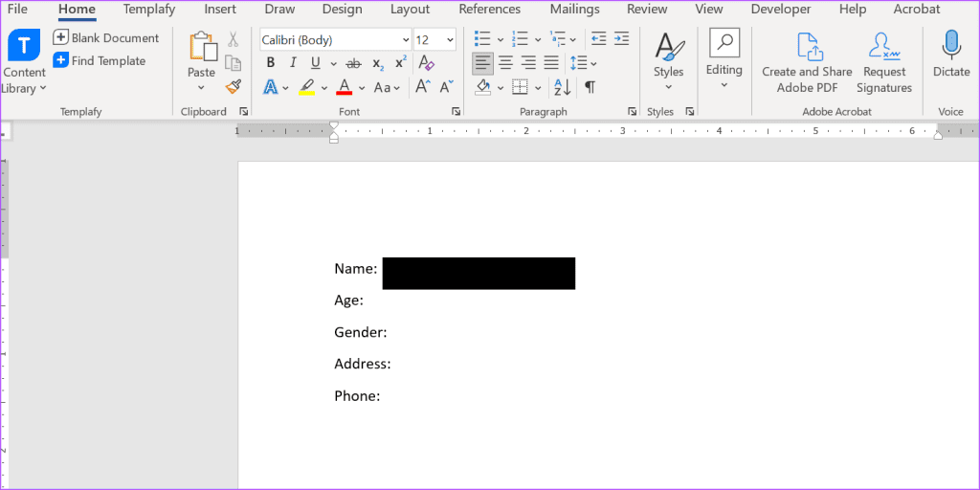Cut selection with scissors icon
This screenshot has width=980, height=490.
[x=234, y=40]
